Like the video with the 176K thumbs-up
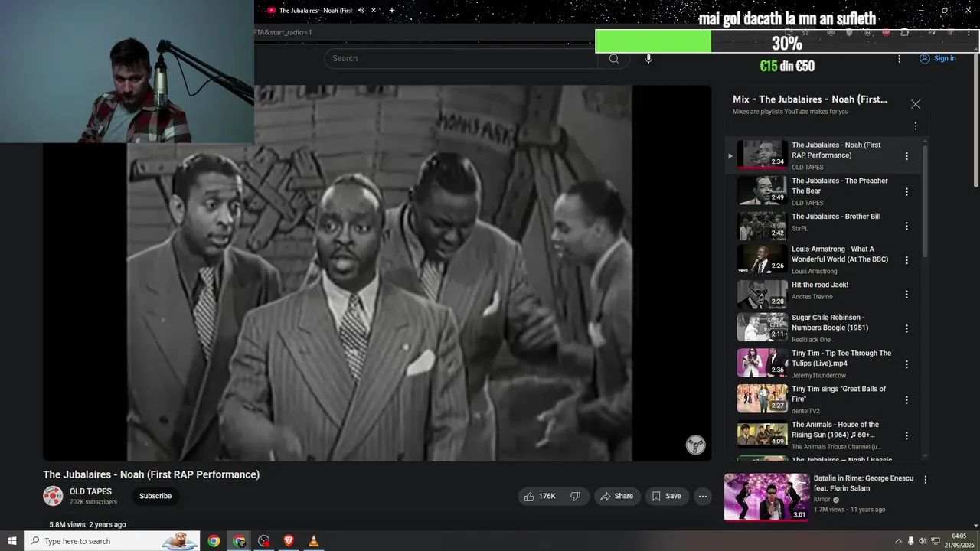The image size is (980, 551). coord(541,496)
